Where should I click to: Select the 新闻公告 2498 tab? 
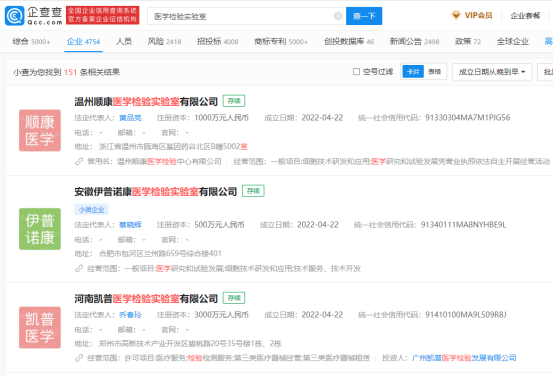point(414,42)
